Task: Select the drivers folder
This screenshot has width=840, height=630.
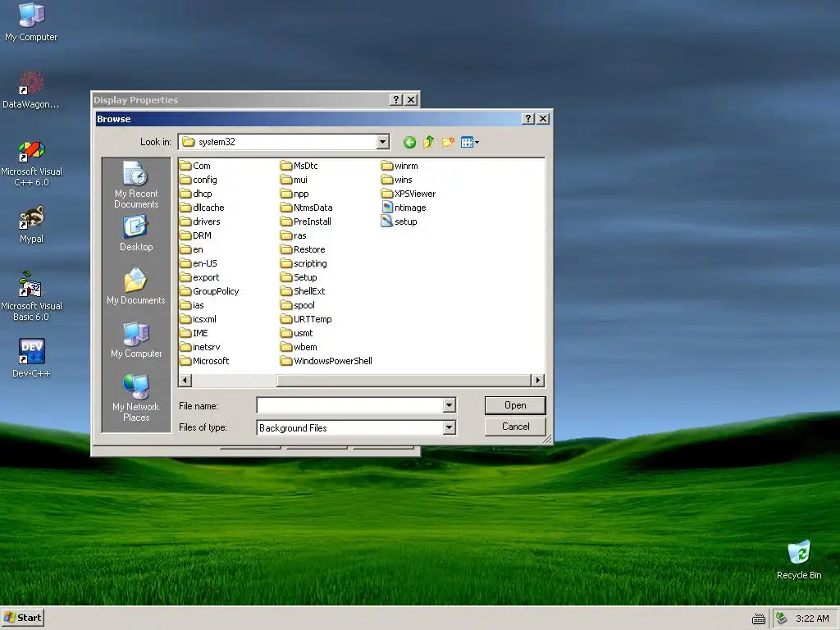Action: click(x=200, y=221)
